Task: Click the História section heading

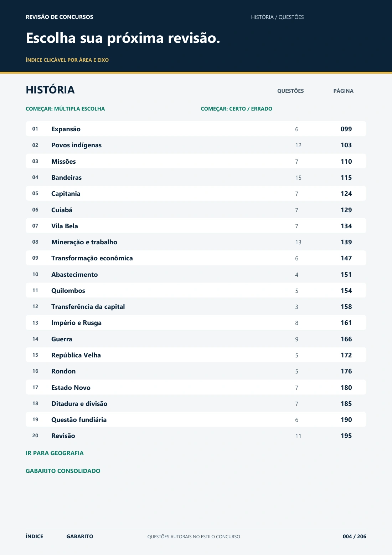Action: click(x=50, y=90)
